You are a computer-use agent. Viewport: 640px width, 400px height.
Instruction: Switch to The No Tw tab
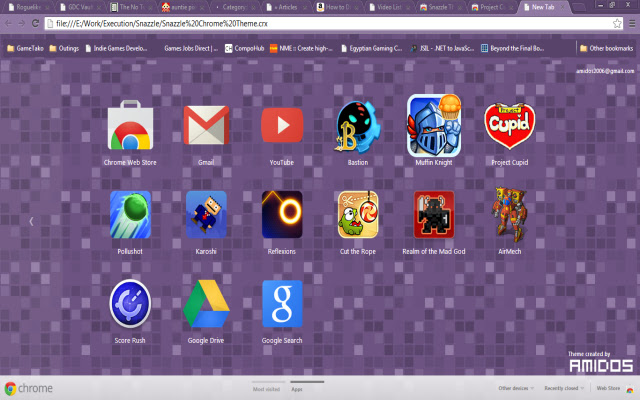coord(131,7)
